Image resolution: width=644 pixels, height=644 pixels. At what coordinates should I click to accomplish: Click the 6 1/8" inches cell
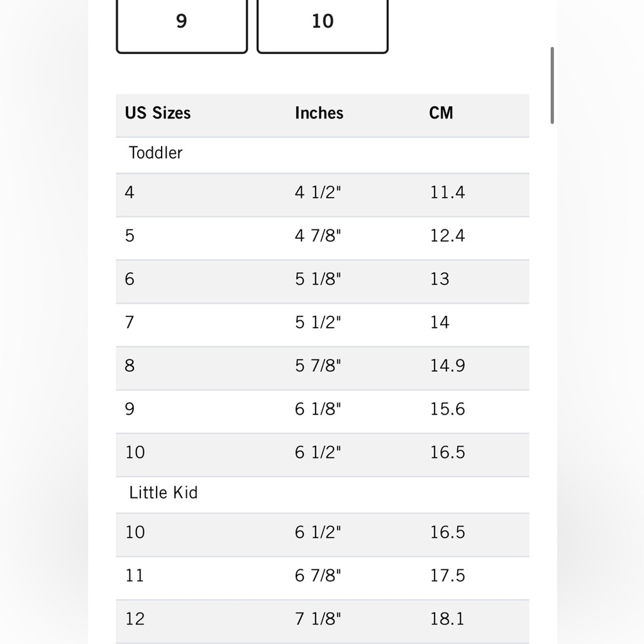point(318,409)
